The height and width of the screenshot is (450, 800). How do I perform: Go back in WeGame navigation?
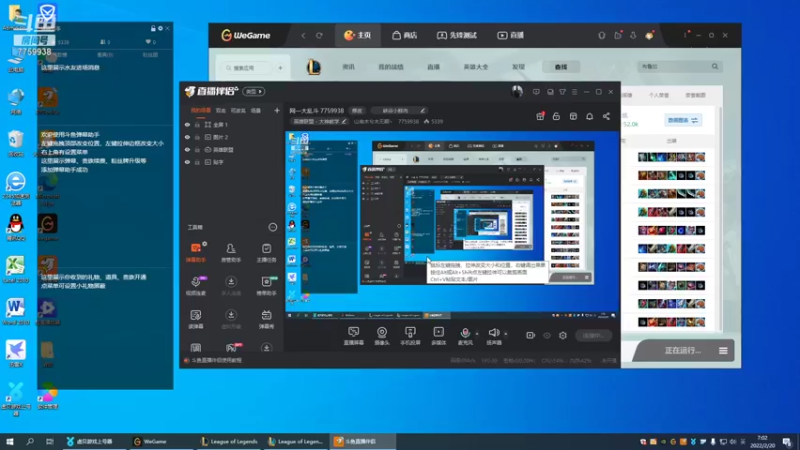click(303, 35)
